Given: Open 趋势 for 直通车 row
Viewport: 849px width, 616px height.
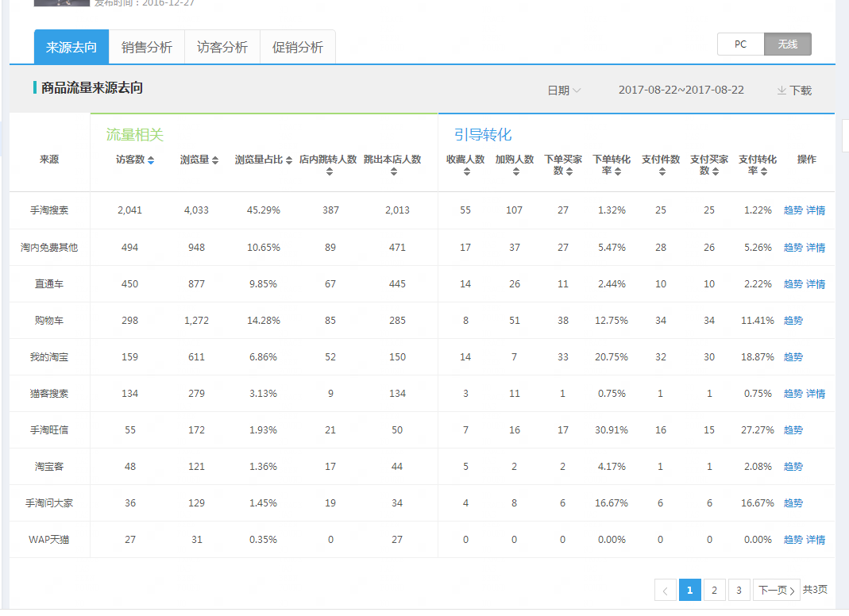Looking at the screenshot, I should click(793, 284).
